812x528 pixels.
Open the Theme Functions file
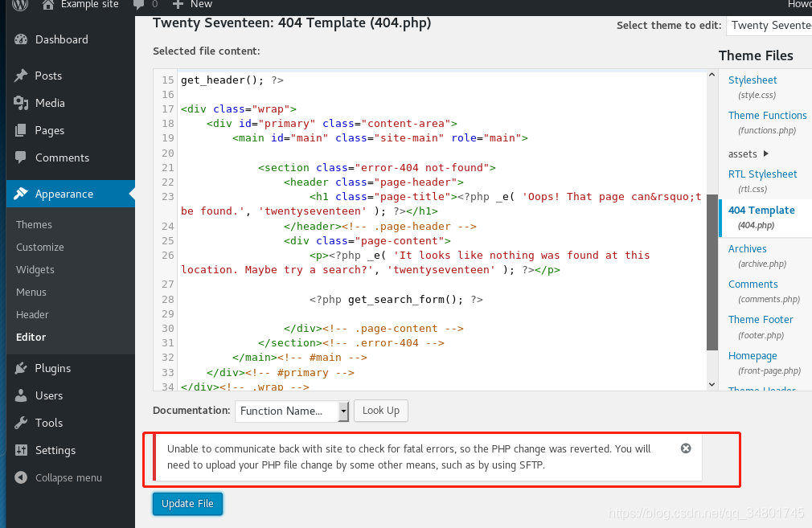click(768, 116)
